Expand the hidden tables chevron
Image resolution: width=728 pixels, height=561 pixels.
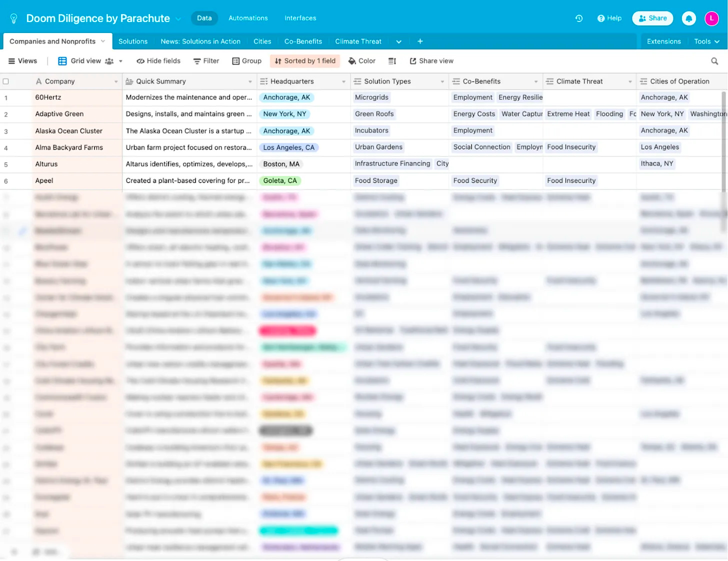click(398, 41)
